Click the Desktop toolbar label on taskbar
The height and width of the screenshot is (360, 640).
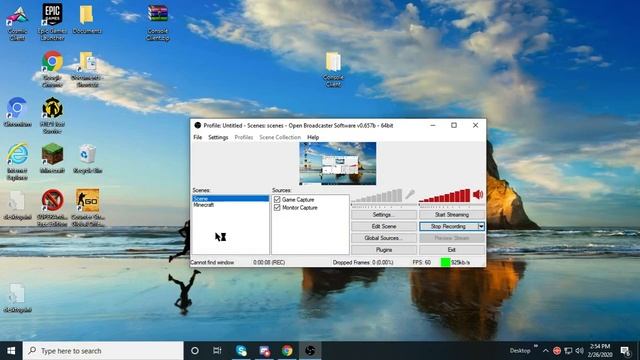[x=520, y=351]
